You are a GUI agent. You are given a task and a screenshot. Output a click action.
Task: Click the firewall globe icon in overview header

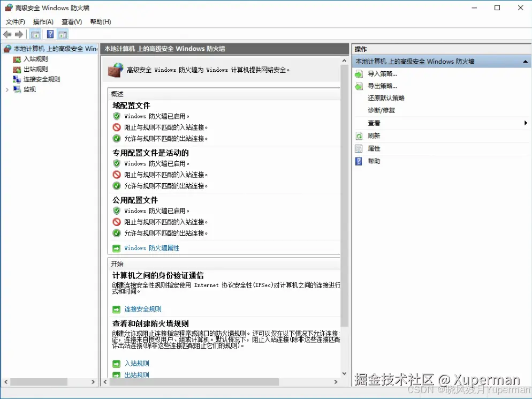point(116,70)
